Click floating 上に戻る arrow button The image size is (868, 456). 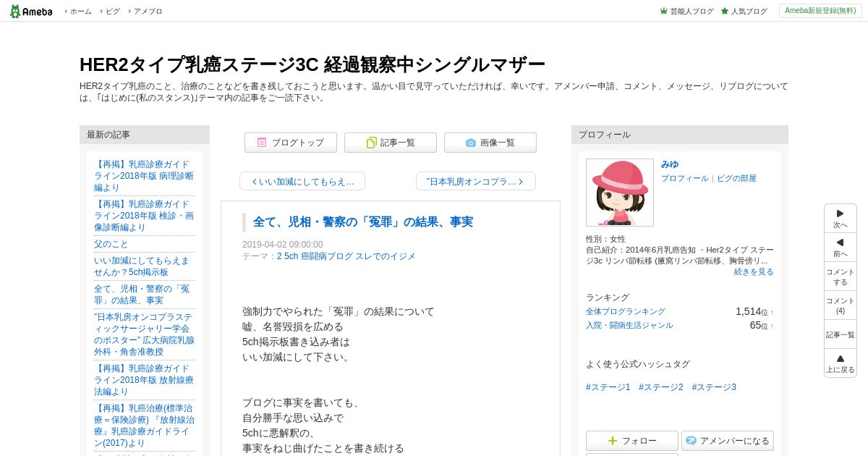[x=841, y=363]
